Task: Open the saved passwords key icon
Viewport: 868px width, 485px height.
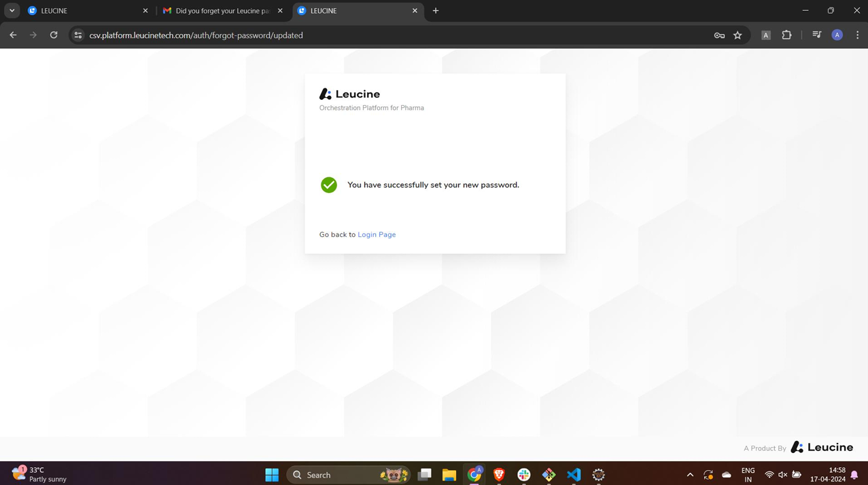Action: click(719, 35)
